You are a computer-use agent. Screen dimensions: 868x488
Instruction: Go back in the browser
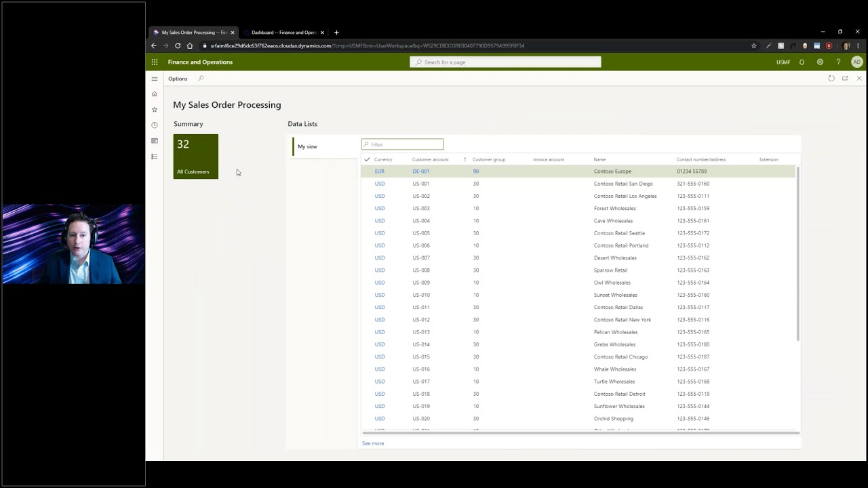(x=153, y=45)
